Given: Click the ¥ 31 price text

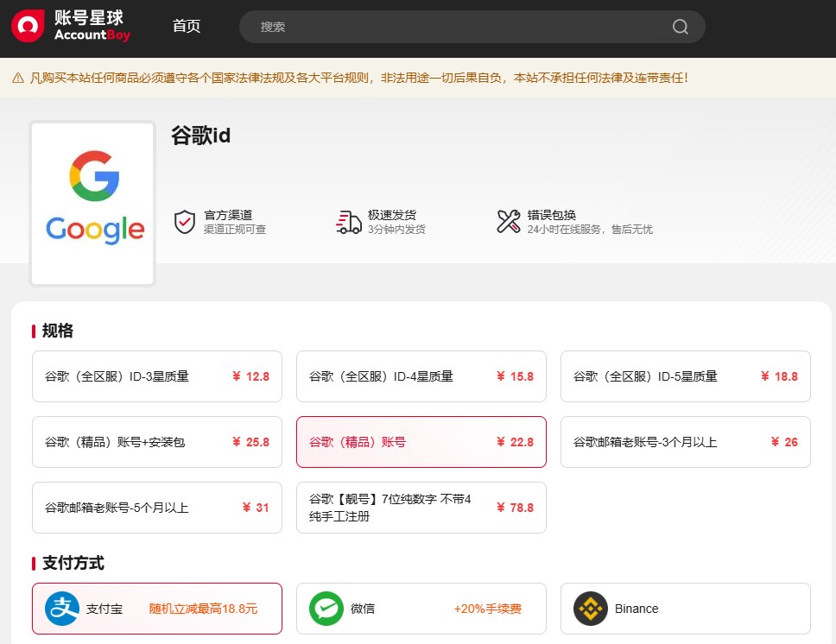Looking at the screenshot, I should point(256,508).
